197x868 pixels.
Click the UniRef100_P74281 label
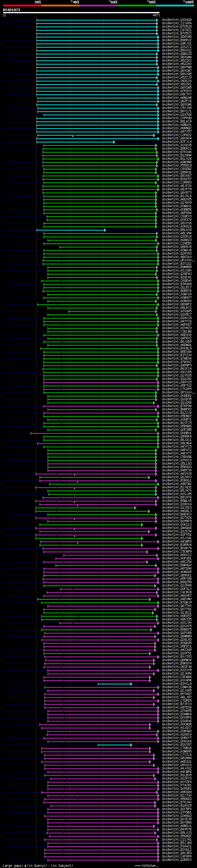[177, 785]
